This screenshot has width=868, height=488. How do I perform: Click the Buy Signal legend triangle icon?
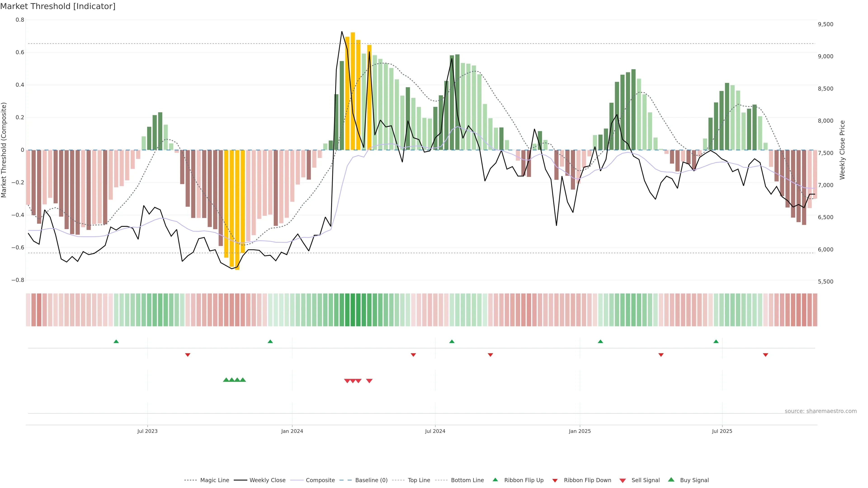(x=671, y=480)
